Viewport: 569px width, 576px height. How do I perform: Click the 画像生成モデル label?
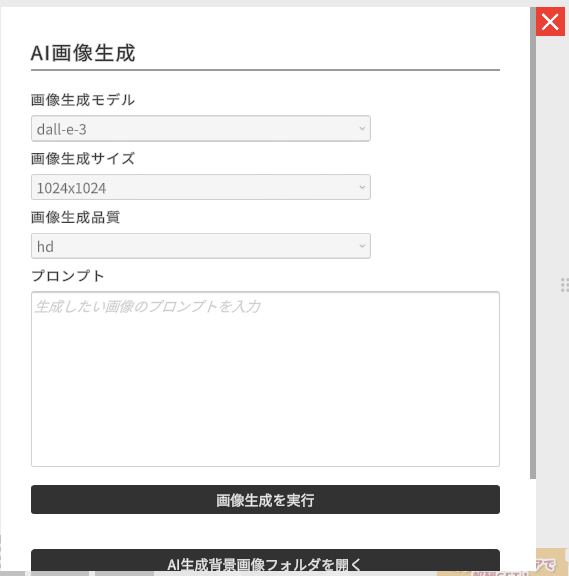(x=83, y=100)
